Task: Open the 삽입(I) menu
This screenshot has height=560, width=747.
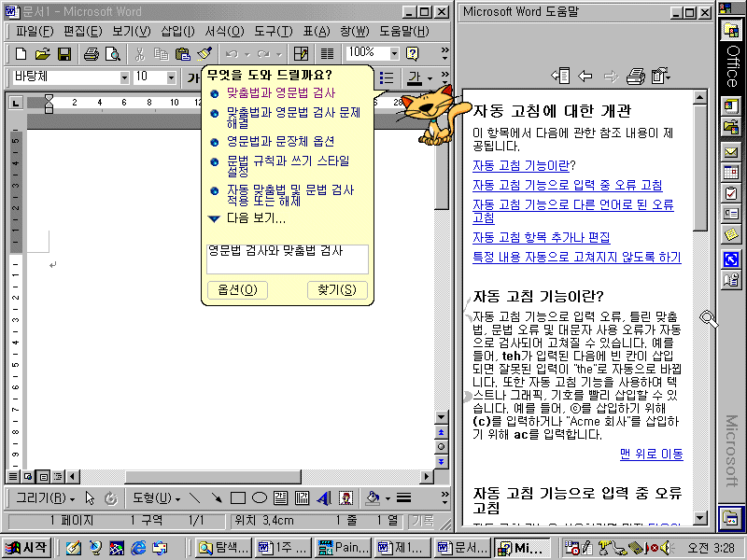Action: [177, 32]
